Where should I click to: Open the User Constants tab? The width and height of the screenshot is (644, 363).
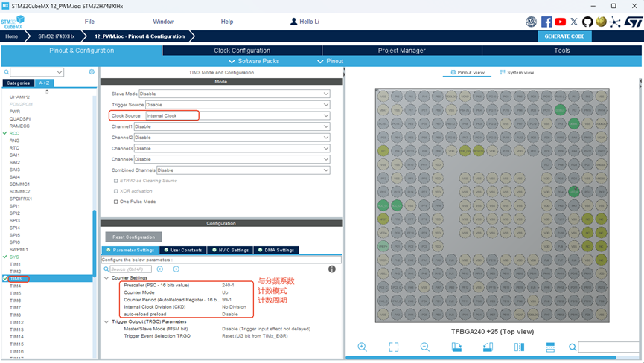pyautogui.click(x=183, y=250)
